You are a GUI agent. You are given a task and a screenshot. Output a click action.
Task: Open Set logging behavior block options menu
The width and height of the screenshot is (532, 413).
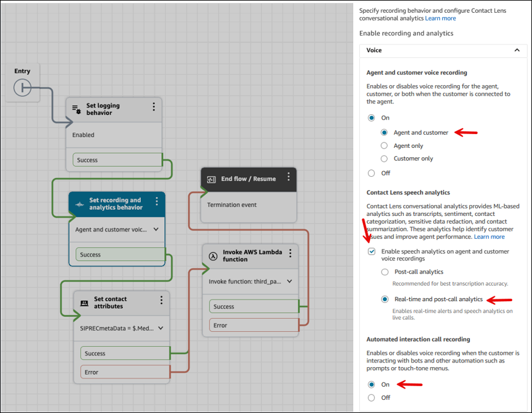click(154, 106)
